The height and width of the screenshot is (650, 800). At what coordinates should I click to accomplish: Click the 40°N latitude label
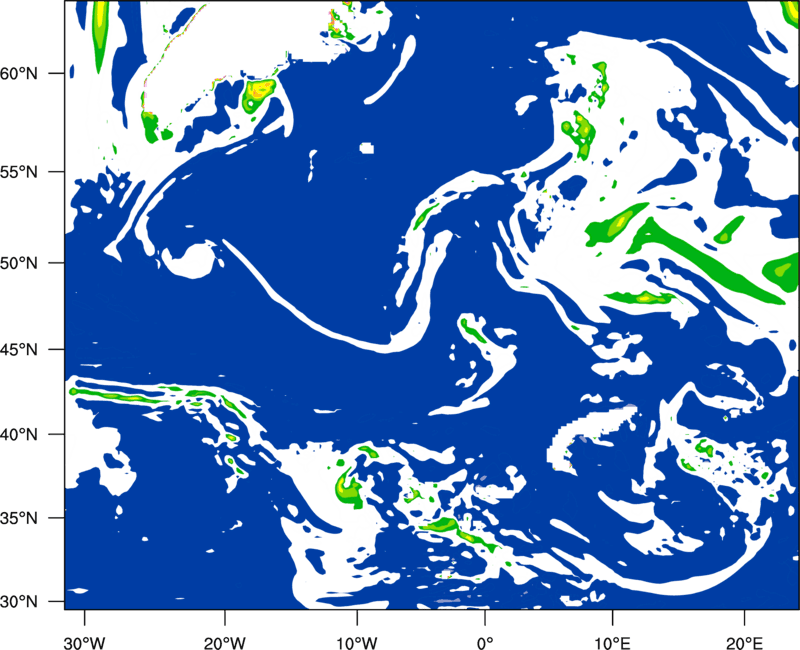tap(19, 435)
